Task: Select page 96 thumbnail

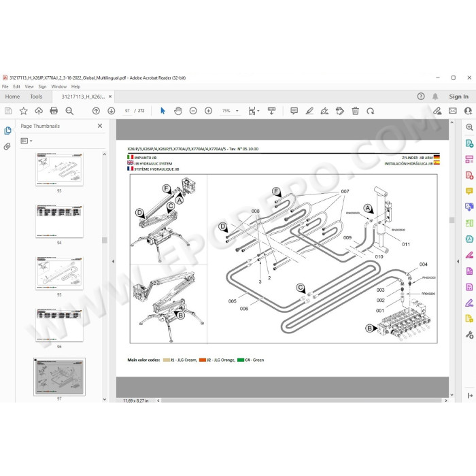Action: (x=59, y=325)
